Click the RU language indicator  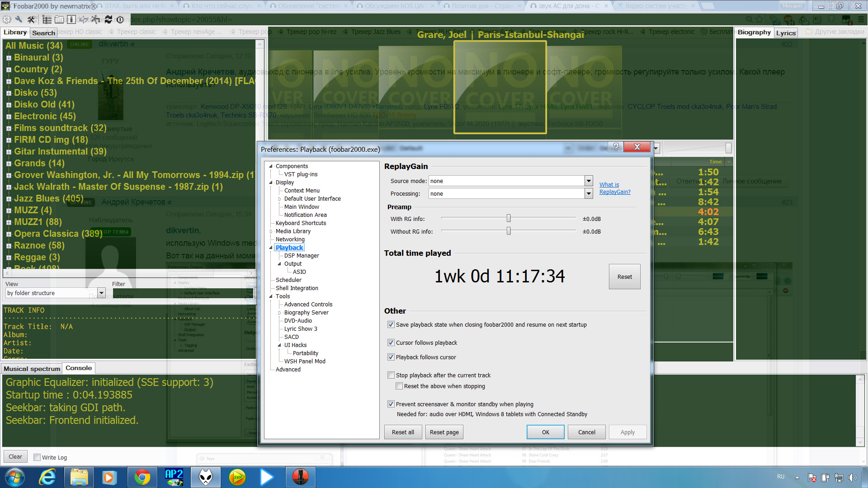pos(781,477)
